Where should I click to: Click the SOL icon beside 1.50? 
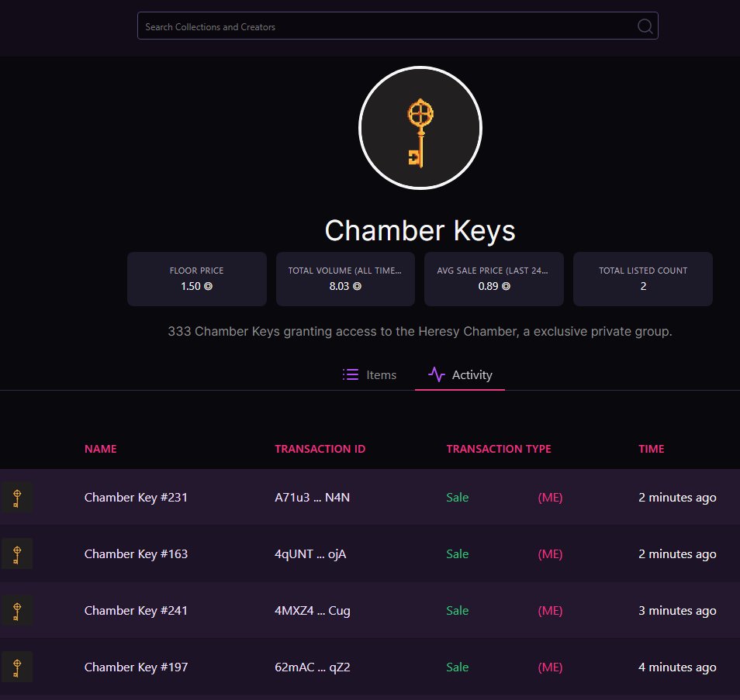208,286
